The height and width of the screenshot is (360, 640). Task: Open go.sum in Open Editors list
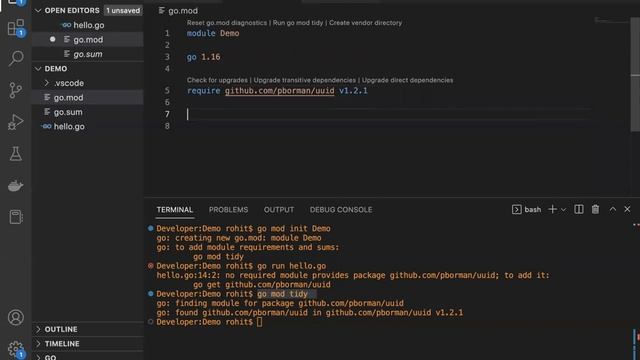88,54
